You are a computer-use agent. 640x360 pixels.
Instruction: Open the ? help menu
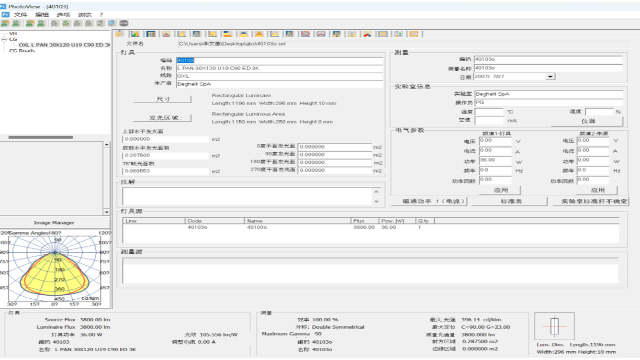[x=101, y=14]
